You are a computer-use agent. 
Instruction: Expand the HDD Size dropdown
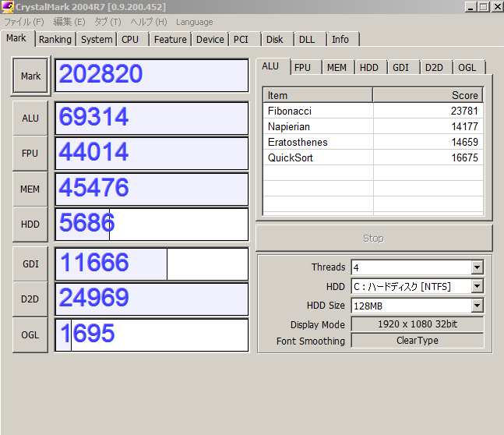click(477, 306)
